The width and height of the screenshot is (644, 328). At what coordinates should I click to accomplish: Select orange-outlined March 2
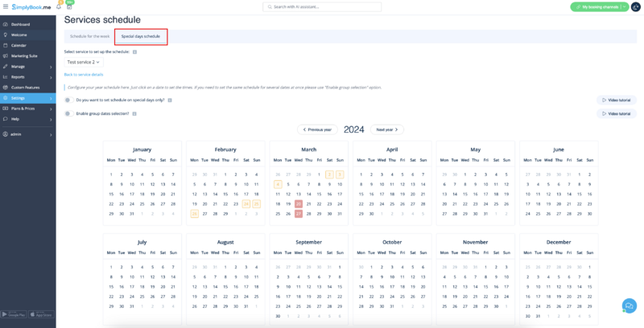(x=329, y=174)
